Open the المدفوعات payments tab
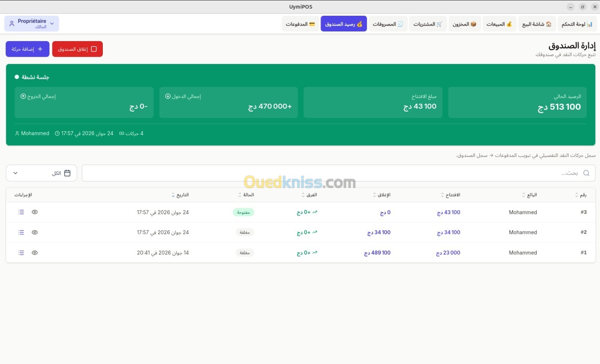This screenshot has width=600, height=364. click(300, 24)
